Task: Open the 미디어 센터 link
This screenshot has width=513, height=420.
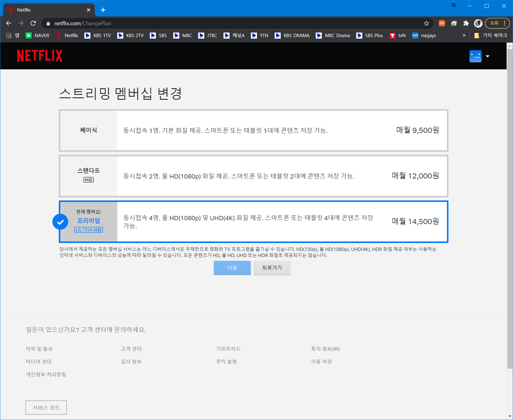Action: pyautogui.click(x=39, y=362)
